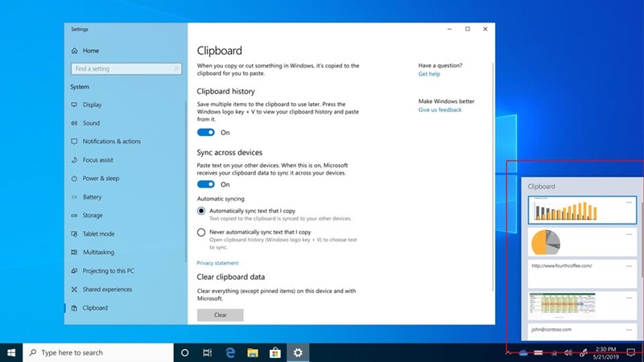Select Never automatically sync text option

201,232
